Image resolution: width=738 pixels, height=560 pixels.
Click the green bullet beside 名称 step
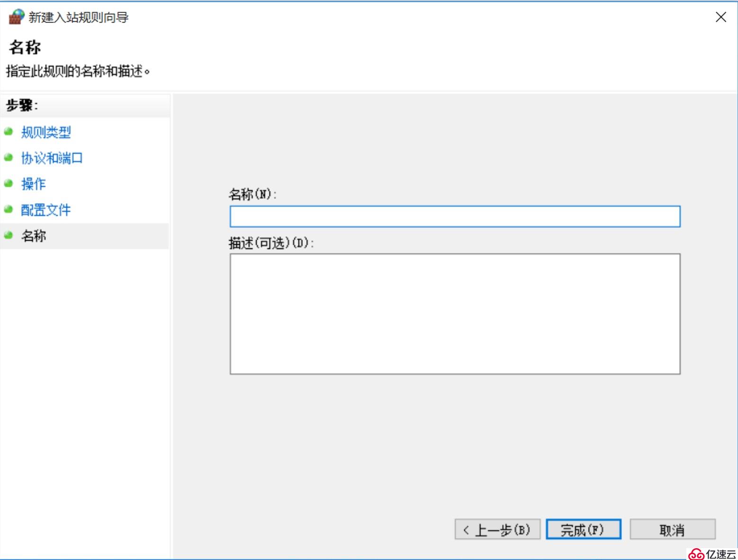tap(8, 235)
